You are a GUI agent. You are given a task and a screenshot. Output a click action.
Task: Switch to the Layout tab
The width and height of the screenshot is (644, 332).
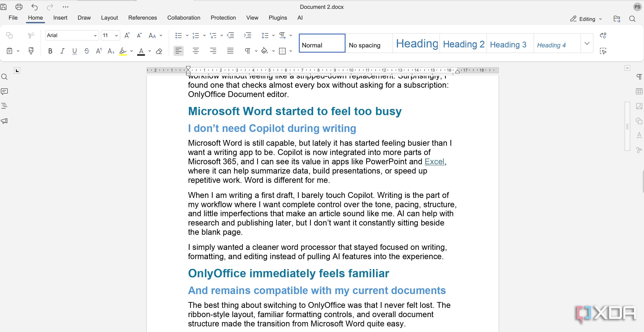pyautogui.click(x=110, y=18)
